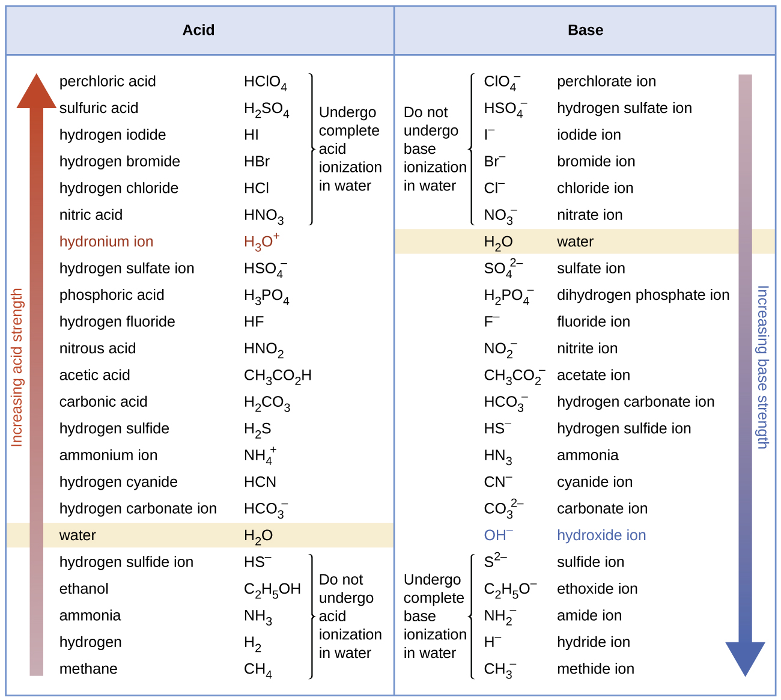Click the 'Increasing base strength' vertical label

(762, 367)
